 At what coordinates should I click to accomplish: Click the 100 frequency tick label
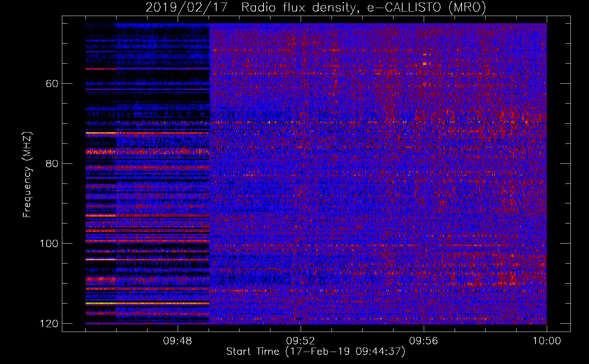[x=49, y=244]
